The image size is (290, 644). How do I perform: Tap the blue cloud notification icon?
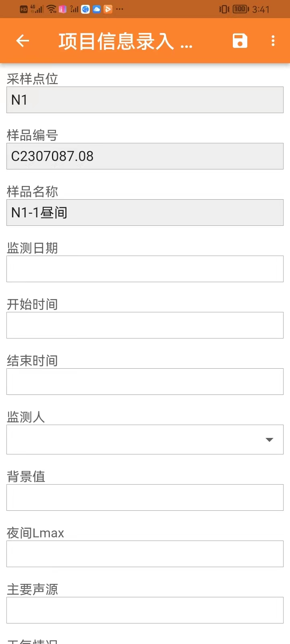[x=97, y=9]
